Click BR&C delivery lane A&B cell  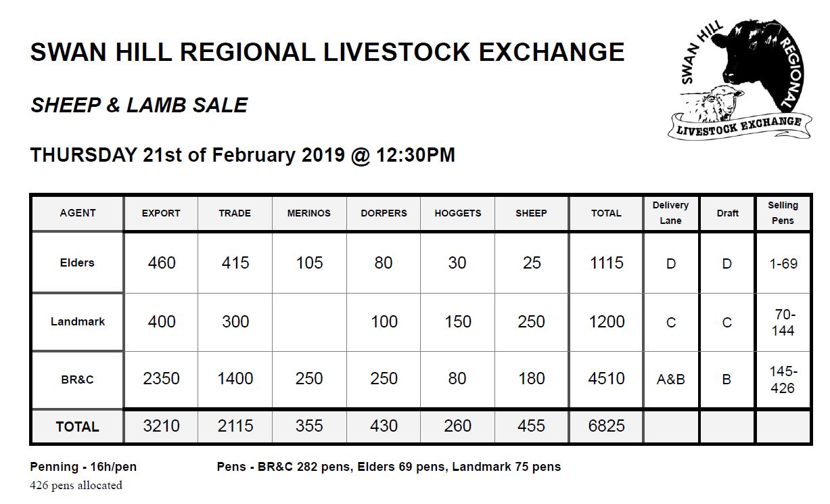click(x=670, y=380)
